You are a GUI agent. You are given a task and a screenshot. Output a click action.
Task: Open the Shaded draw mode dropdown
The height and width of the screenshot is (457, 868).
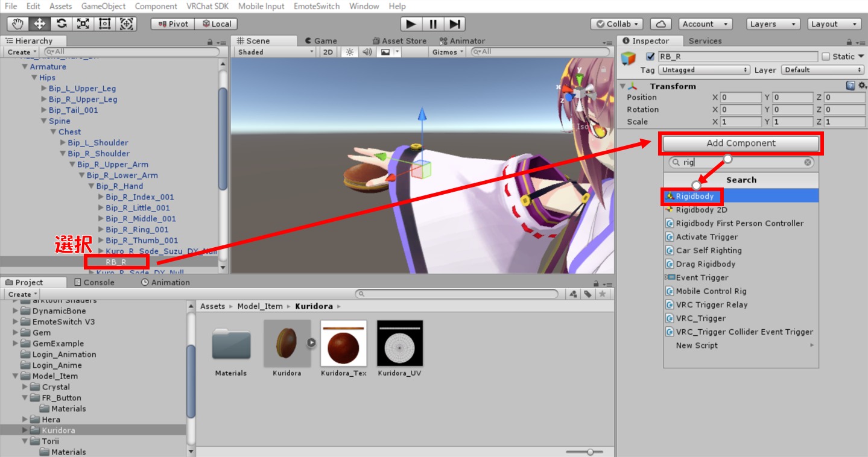coord(276,52)
